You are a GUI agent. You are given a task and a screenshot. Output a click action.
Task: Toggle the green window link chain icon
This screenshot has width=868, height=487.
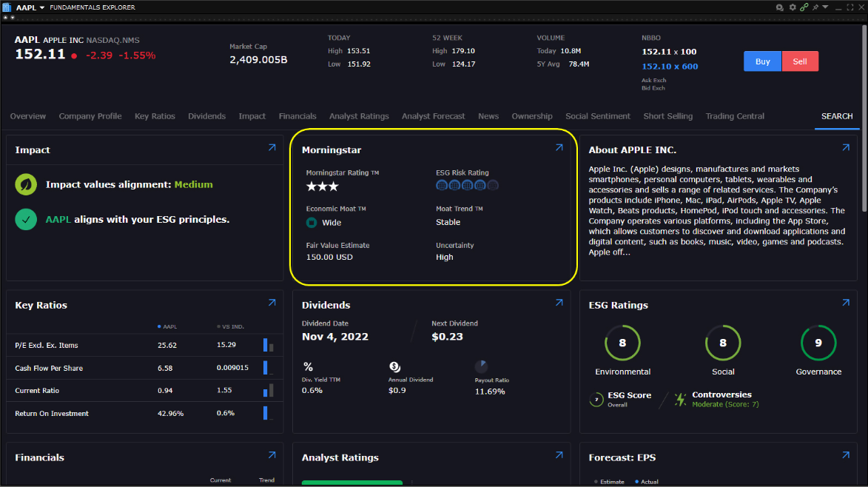click(804, 7)
